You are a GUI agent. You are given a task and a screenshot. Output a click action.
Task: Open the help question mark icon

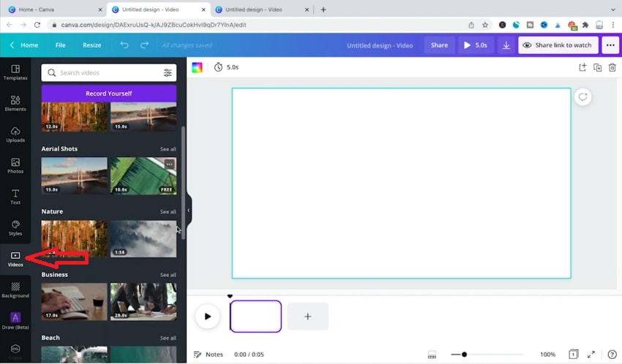click(x=612, y=354)
